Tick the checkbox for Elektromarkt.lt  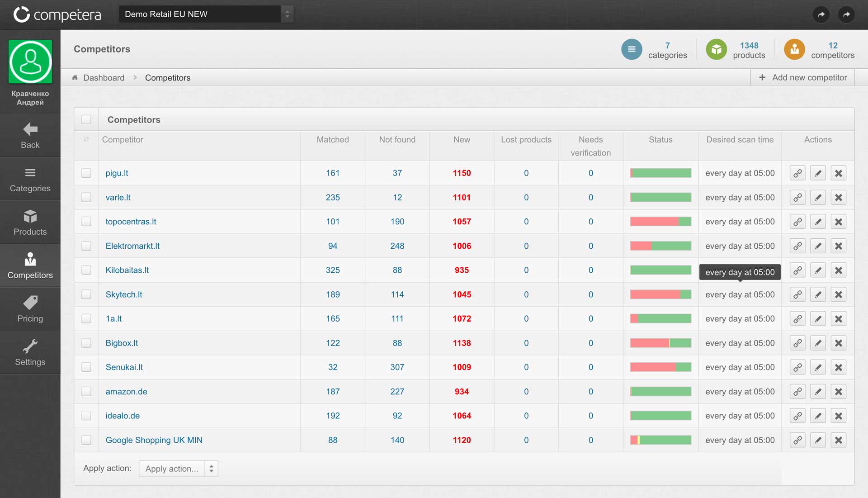[x=86, y=246]
